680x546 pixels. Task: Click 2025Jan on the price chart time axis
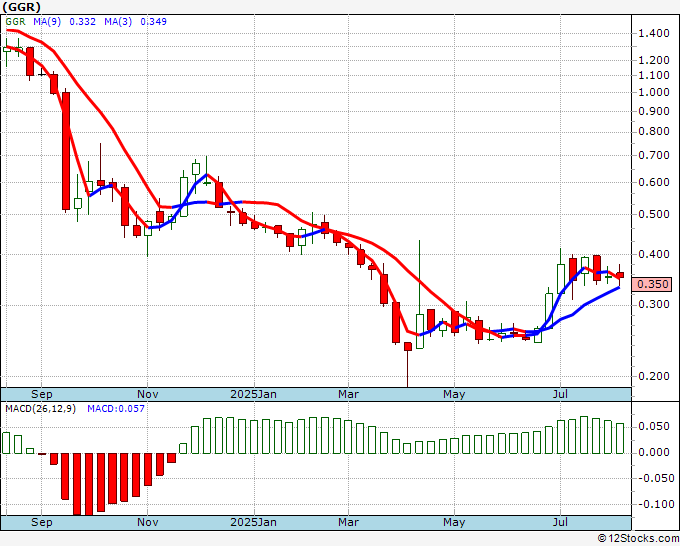pyautogui.click(x=253, y=395)
